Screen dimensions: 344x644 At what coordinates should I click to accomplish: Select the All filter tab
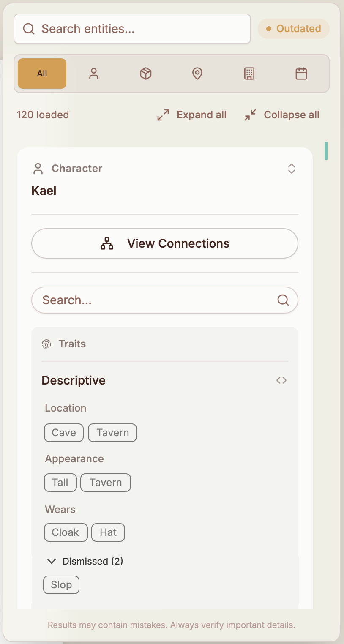coord(42,74)
